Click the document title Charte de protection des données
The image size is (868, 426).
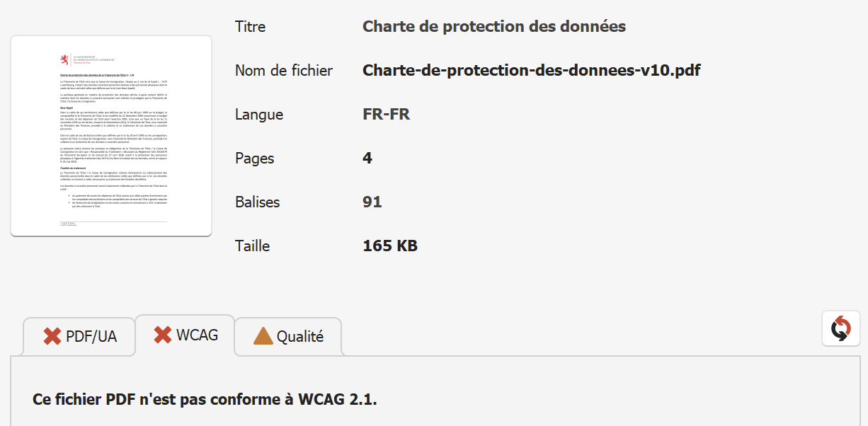click(x=494, y=27)
